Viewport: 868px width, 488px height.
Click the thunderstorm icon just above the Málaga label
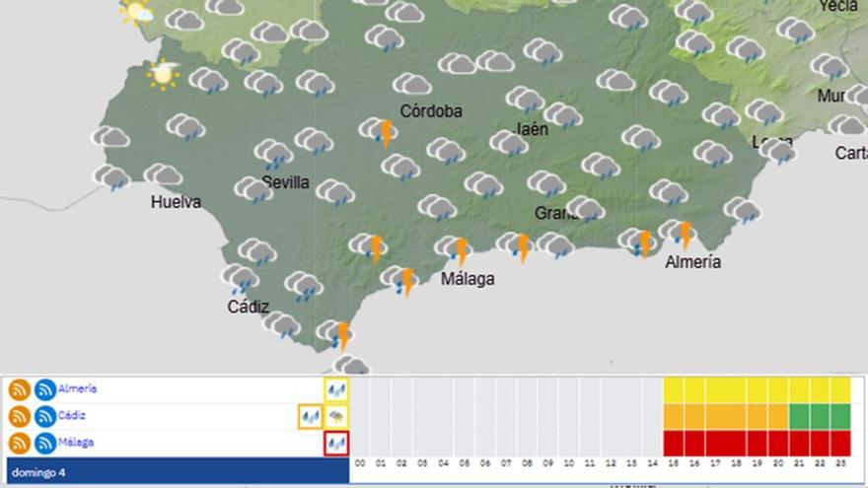[455, 249]
